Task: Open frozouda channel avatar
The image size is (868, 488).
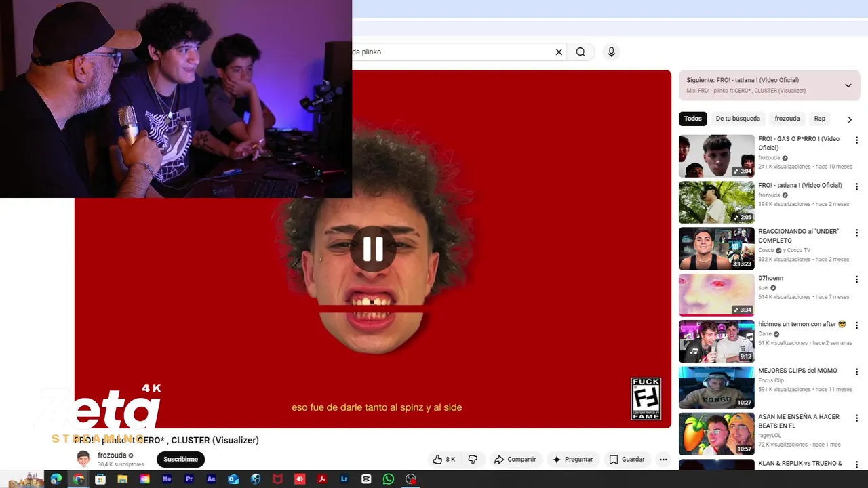Action: click(x=83, y=459)
